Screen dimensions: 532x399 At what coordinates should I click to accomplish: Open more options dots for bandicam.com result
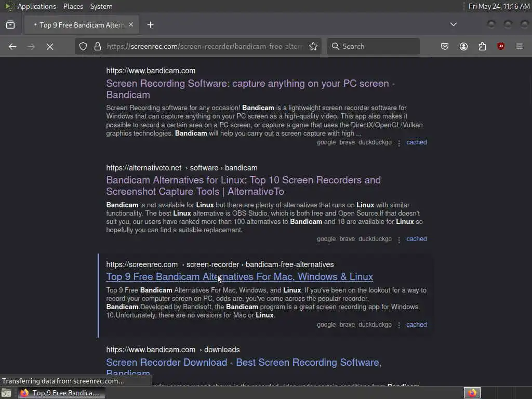pyautogui.click(x=399, y=143)
